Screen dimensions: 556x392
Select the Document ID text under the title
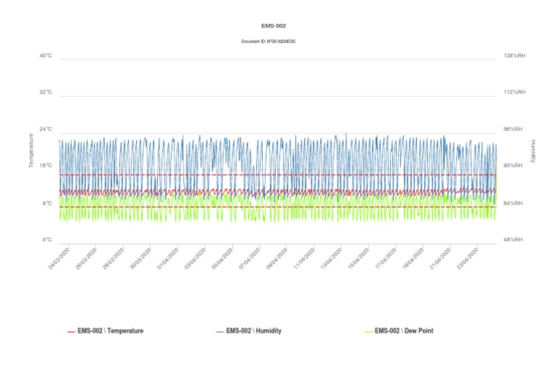(269, 41)
